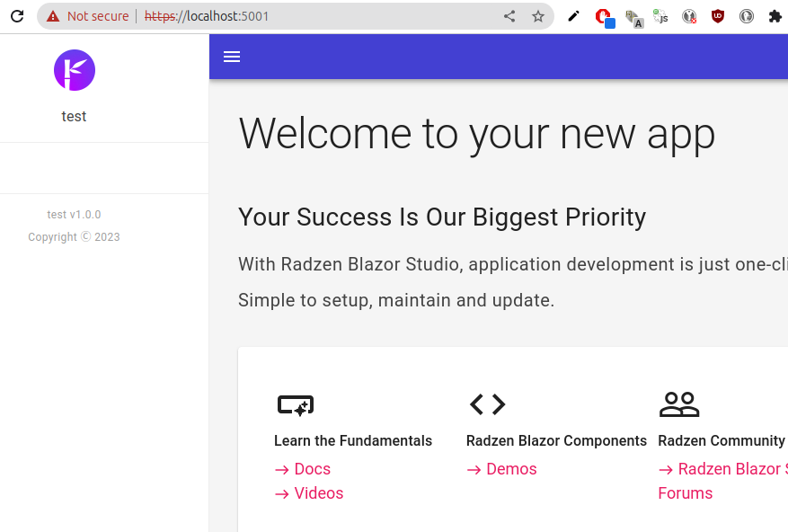Share this page via the share icon
Screen dimensions: 788x532
point(509,16)
